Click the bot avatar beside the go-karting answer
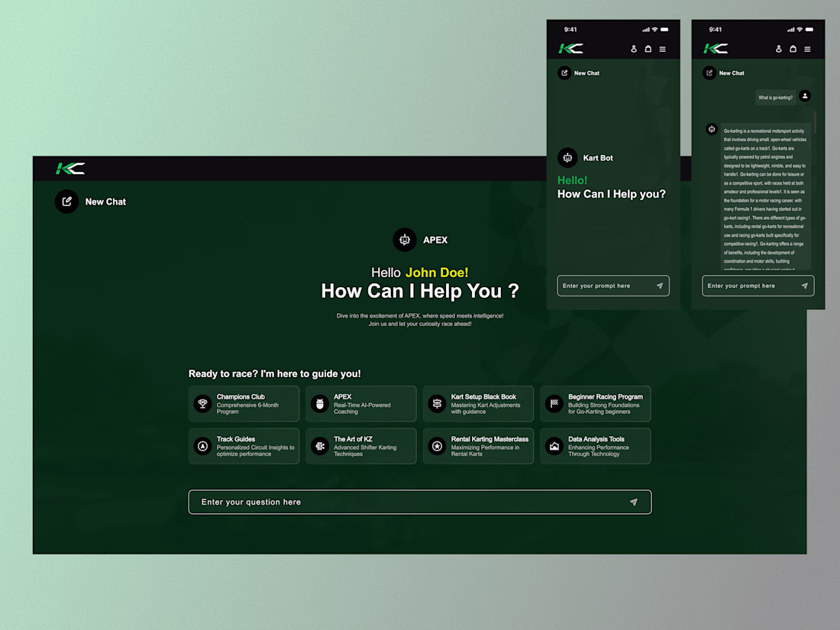The height and width of the screenshot is (630, 840). [712, 129]
